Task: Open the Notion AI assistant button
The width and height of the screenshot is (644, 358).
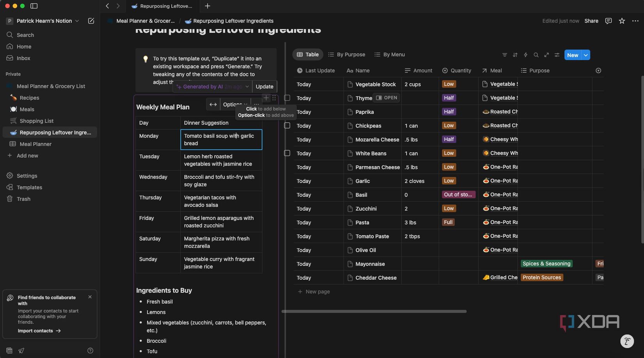Action: [x=627, y=341]
